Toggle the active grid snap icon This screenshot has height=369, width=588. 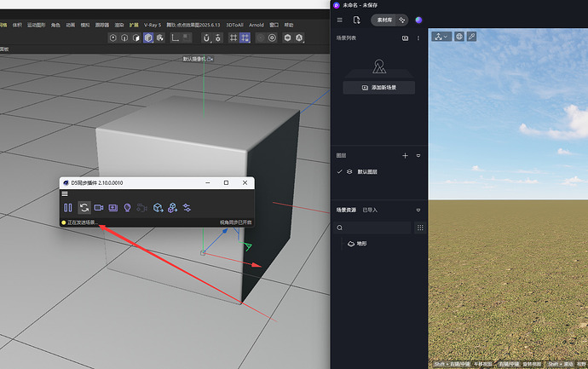(x=245, y=37)
